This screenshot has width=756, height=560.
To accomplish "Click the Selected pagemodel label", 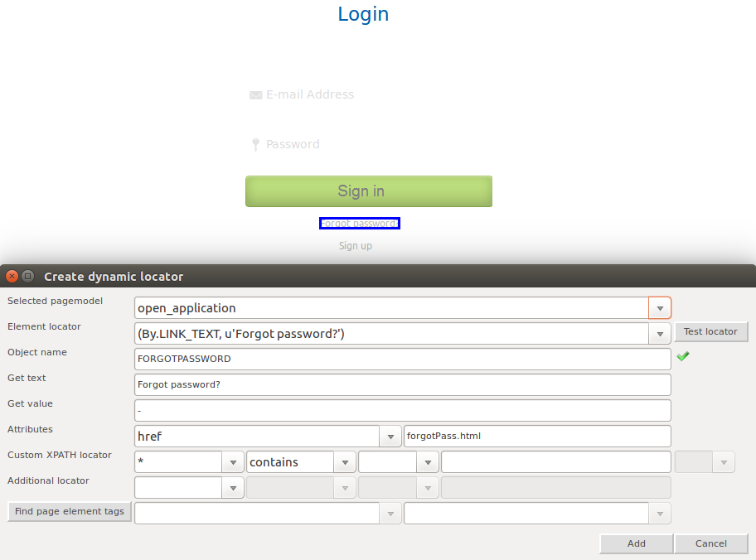I will coord(55,301).
